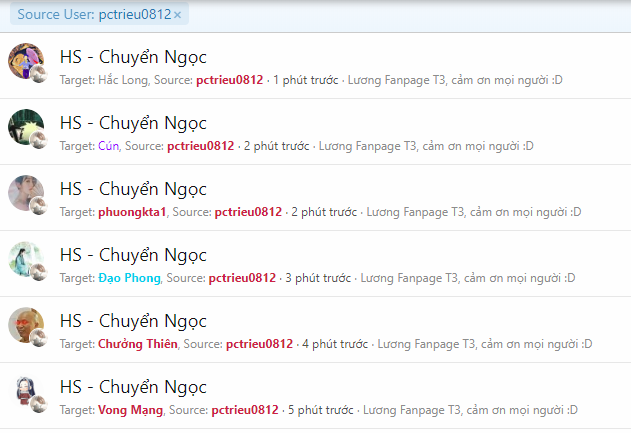Click the Source User: pctrieu0812 filter tag

[x=99, y=14]
